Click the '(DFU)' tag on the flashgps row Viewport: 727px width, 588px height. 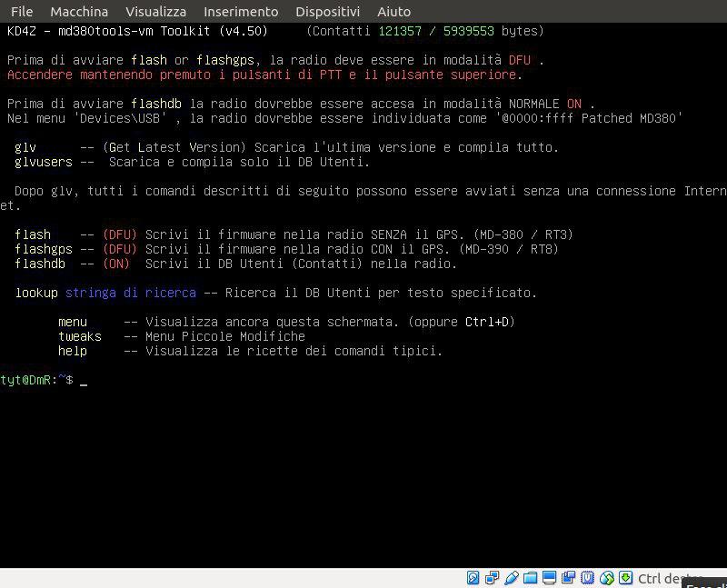pos(120,249)
